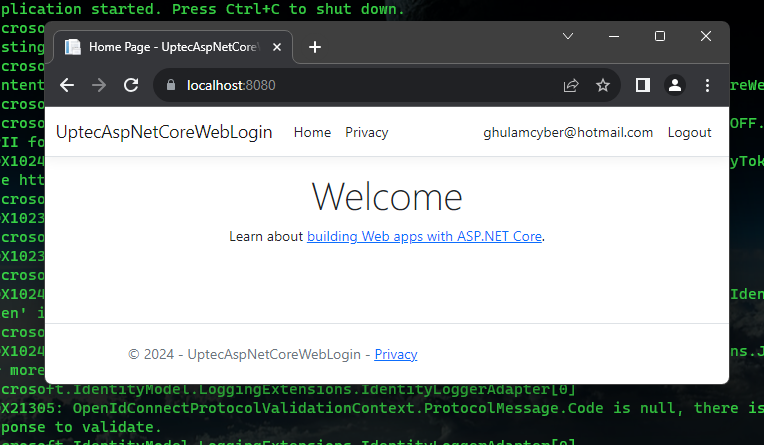This screenshot has height=445, width=764.
Task: Share this page using share icon
Action: [x=571, y=85]
